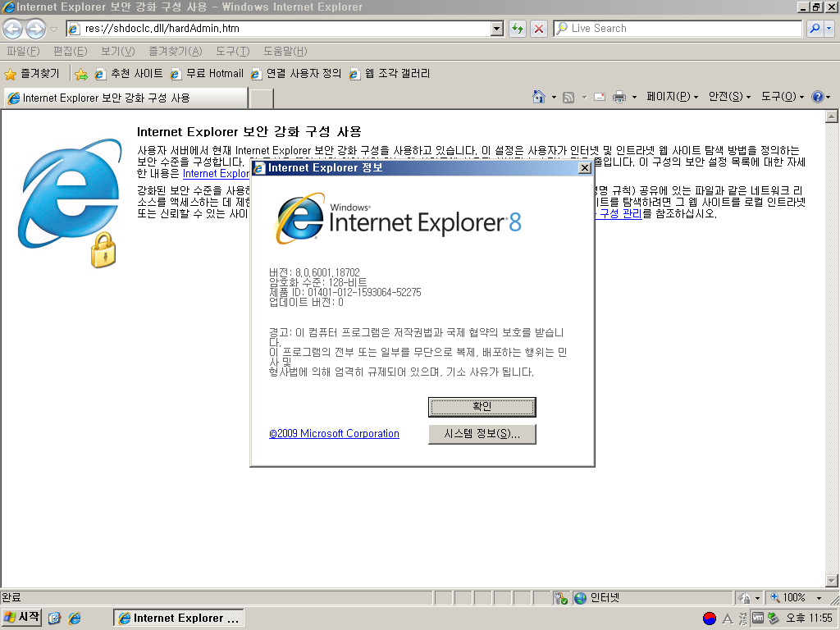Open the 편집(E) menu
The width and height of the screenshot is (840, 630).
pos(71,52)
